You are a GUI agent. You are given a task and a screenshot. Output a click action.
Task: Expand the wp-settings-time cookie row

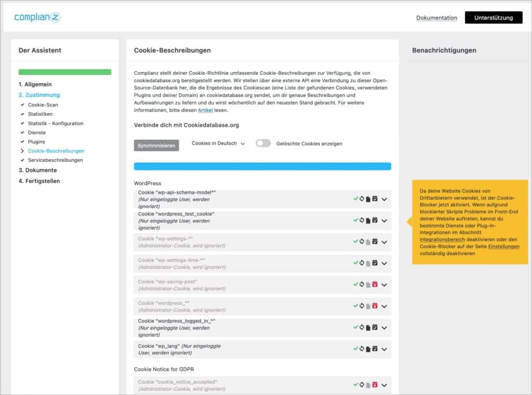(384, 264)
